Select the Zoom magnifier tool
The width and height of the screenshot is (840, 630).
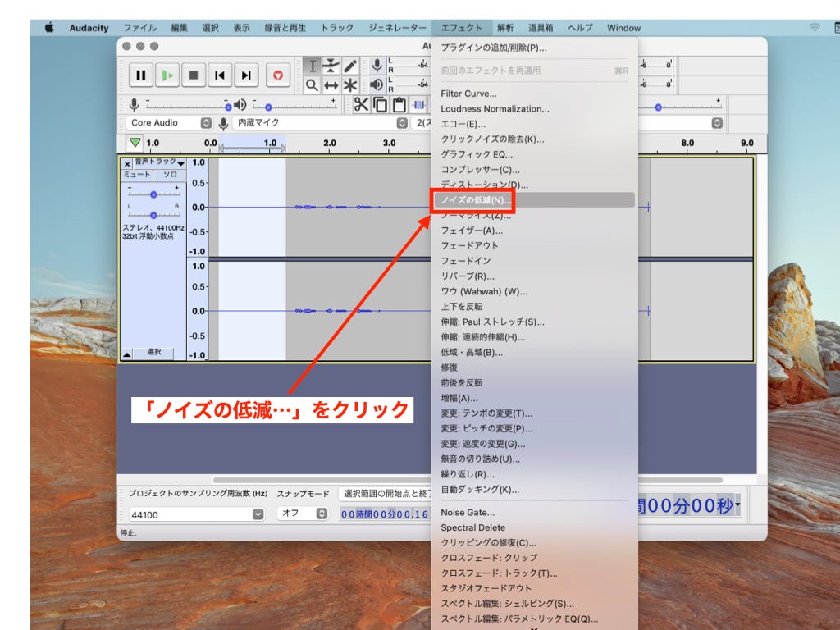[x=313, y=85]
